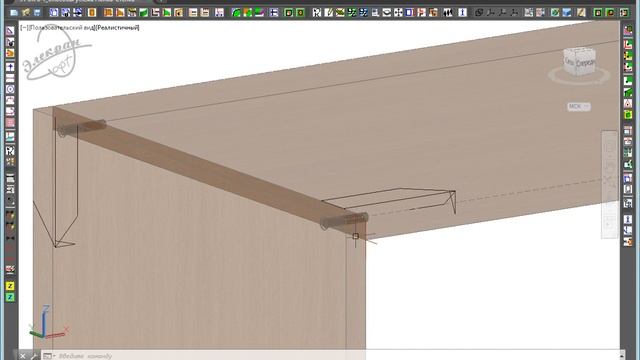
Task: Click the save diskette icon in top toolbar
Action: point(37,13)
